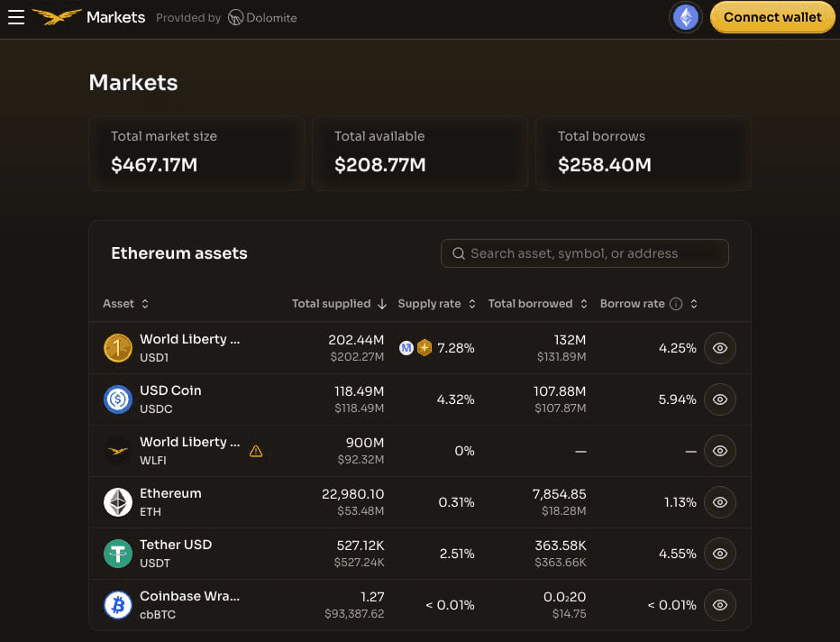Sort by Total borrowed column header

click(537, 304)
